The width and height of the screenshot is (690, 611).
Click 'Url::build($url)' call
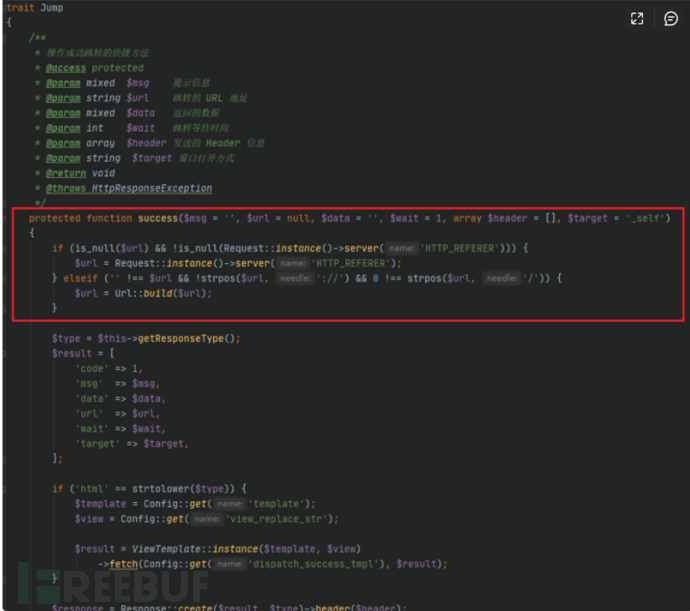(x=160, y=293)
